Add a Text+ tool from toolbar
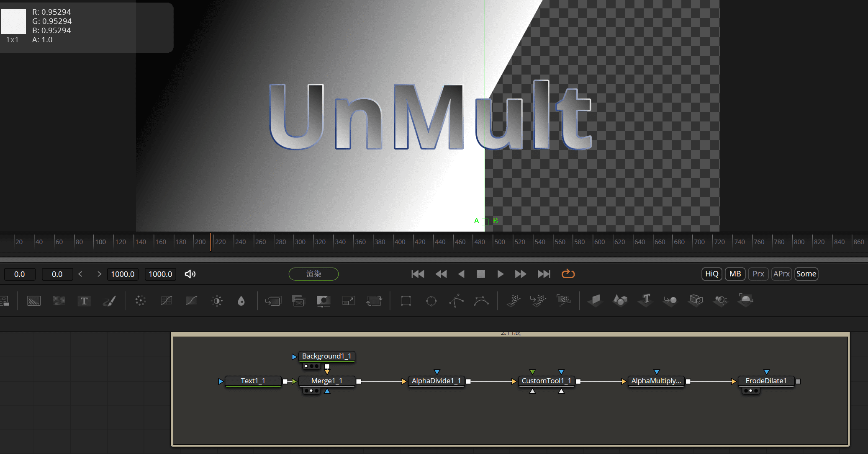Screen dimensions: 868x454 (x=84, y=301)
